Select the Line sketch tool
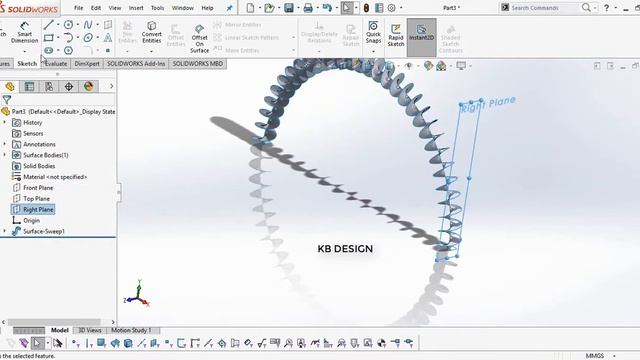The height and width of the screenshot is (360, 640). (x=49, y=25)
